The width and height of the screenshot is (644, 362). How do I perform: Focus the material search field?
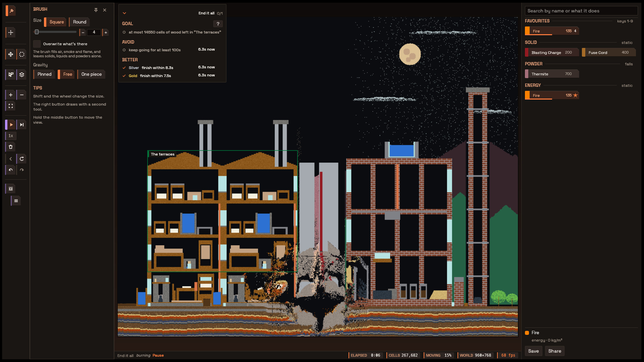pyautogui.click(x=581, y=11)
